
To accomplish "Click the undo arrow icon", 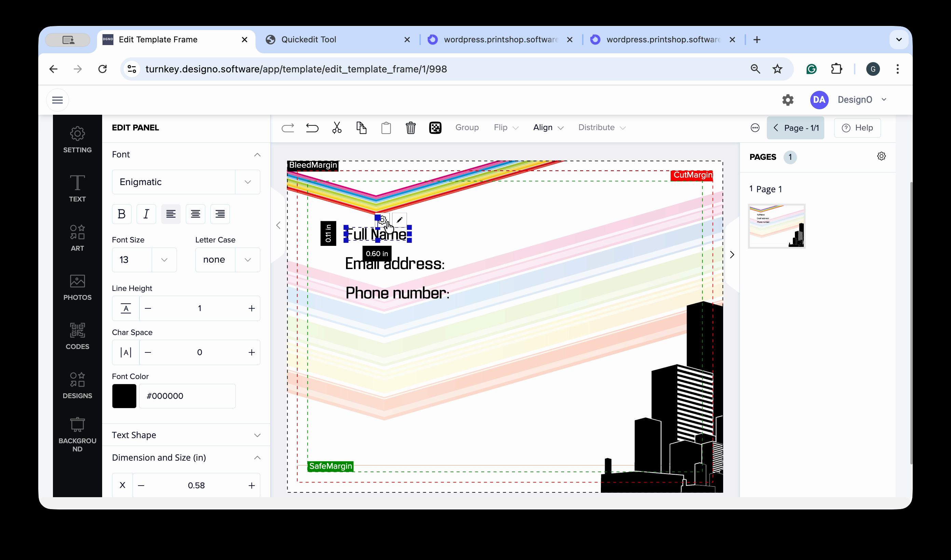I will [312, 128].
